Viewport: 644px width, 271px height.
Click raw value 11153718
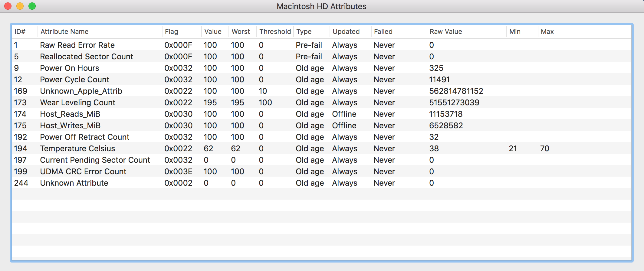coord(446,114)
